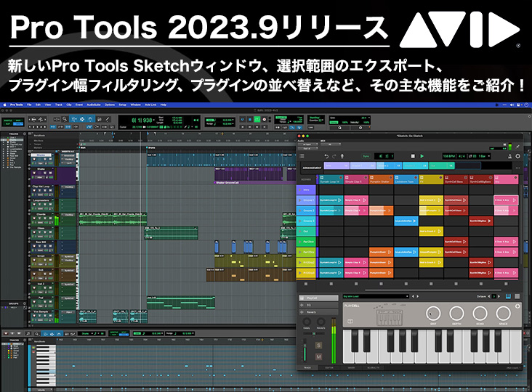Viewport: 532px width, 392px height.
Task: Open the Sketch Audio output dropdown
Action: pyautogui.click(x=308, y=148)
